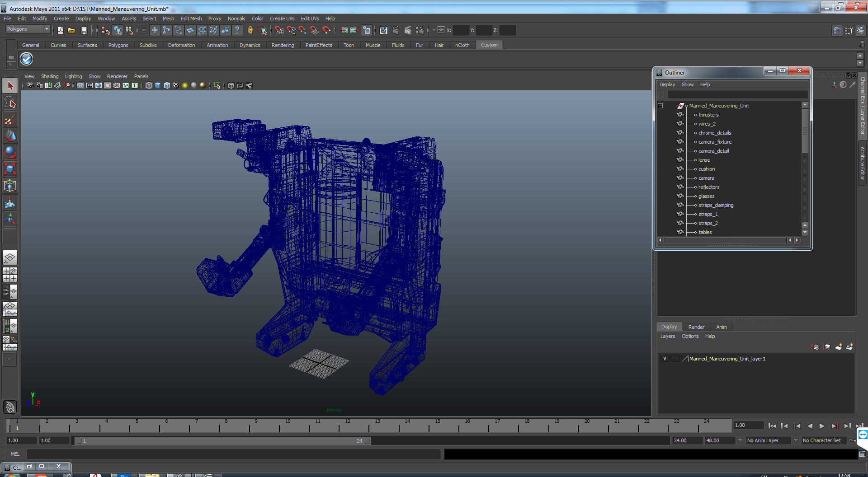This screenshot has height=477, width=868.
Task: Switch to Persp/Outliner layout
Action: point(10,292)
